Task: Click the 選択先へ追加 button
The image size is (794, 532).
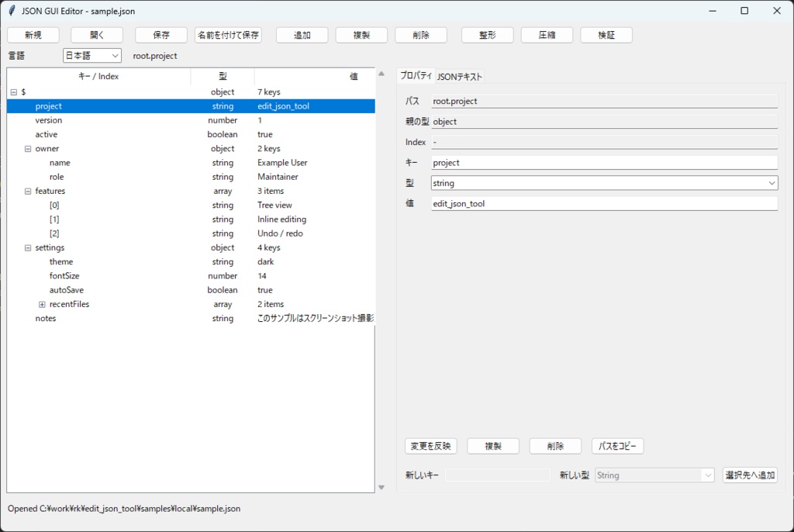Action: pos(750,475)
